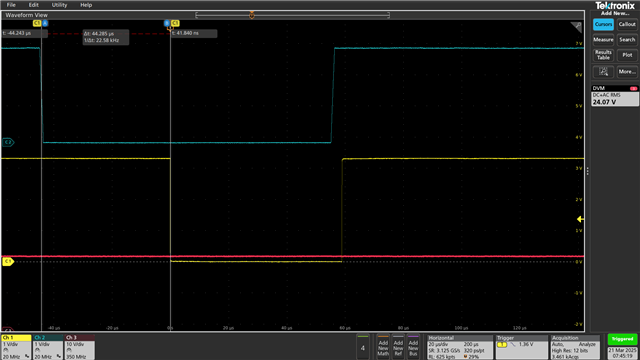The image size is (640, 360).
Task: Click the Add New Math icon
Action: (x=383, y=347)
